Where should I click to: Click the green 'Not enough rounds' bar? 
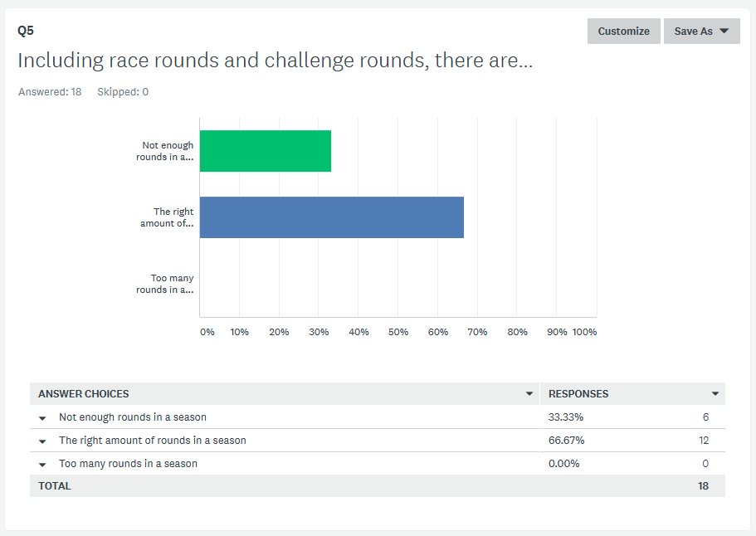coord(266,151)
